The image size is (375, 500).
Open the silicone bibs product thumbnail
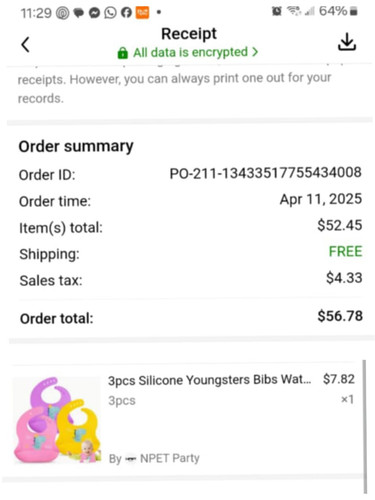coord(57,420)
